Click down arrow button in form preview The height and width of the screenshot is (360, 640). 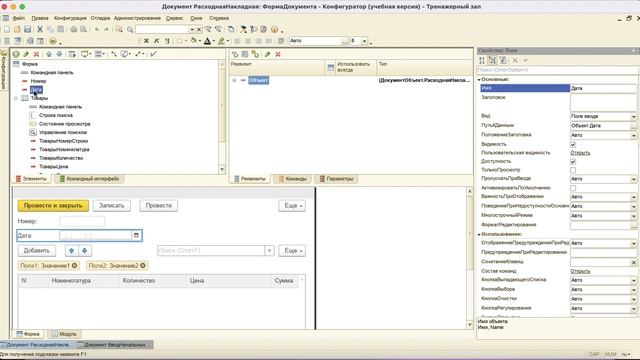(x=84, y=251)
